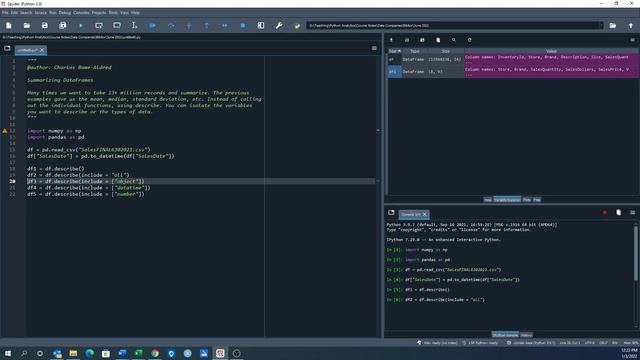
Task: Open the Consoles menu
Action: click(81, 13)
